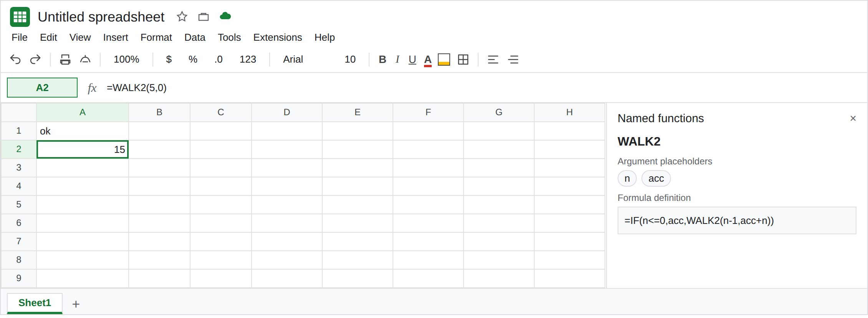868x318 pixels.
Task: Click the n argument placeholder chip
Action: click(627, 179)
